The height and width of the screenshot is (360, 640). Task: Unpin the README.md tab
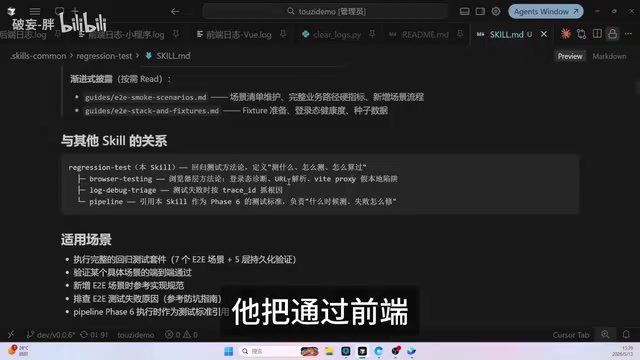point(460,35)
